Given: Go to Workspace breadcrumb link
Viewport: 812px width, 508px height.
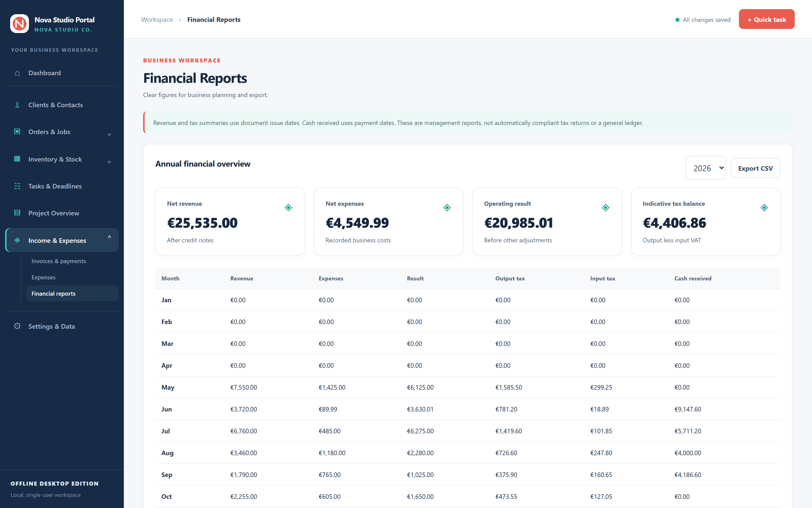Looking at the screenshot, I should pos(157,20).
